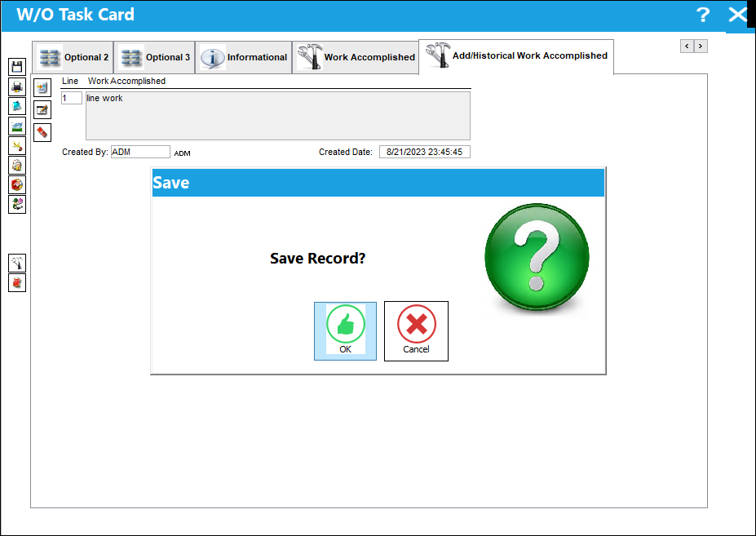Click OK to save the record

coord(345,331)
